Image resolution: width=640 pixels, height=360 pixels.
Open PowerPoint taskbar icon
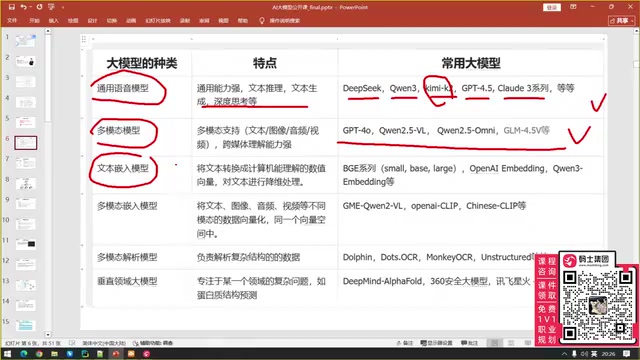tap(116, 354)
